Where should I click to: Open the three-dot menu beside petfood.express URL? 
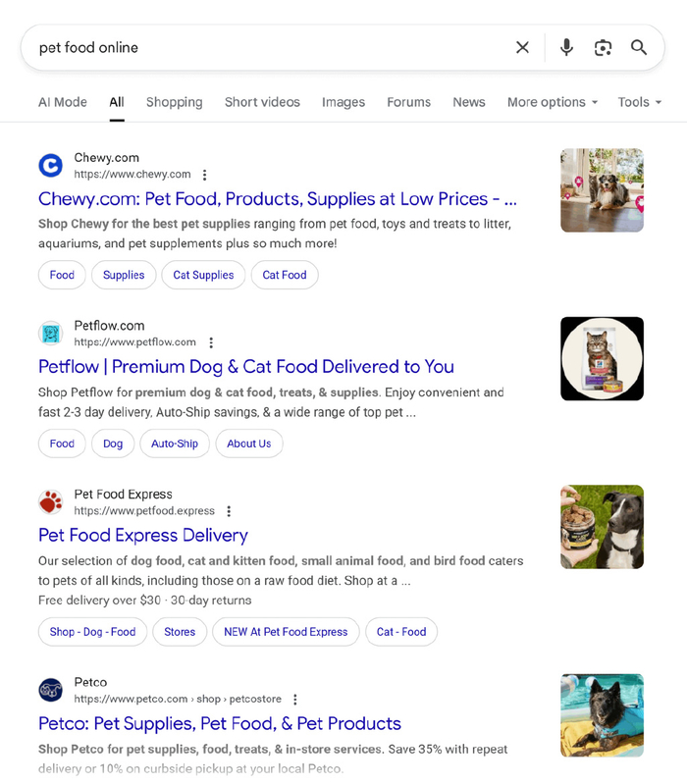(229, 511)
